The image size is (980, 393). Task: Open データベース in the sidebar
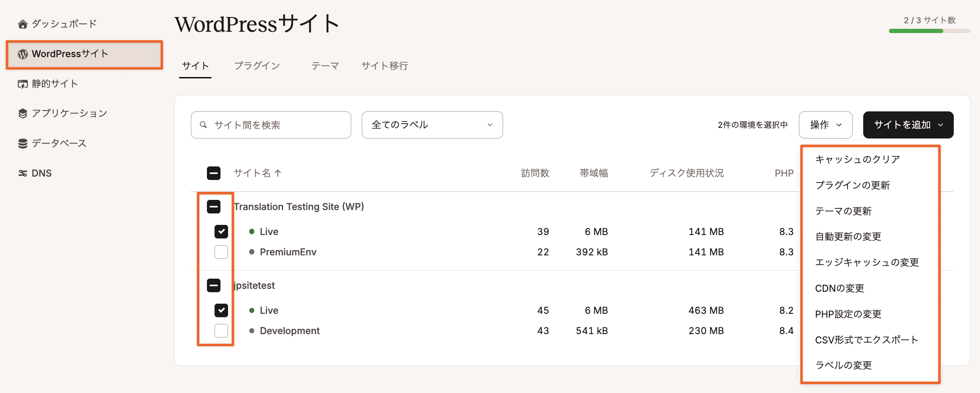pos(59,144)
